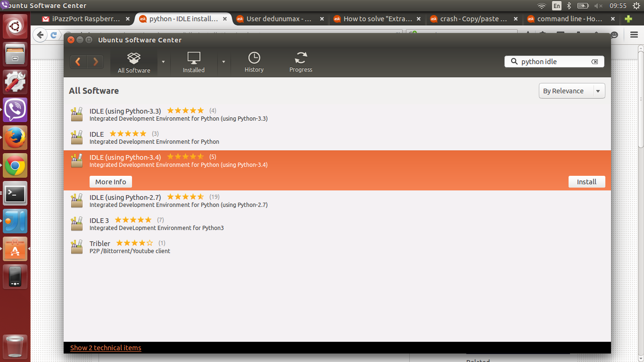Click More Info for IDLE Python-3.4
Image resolution: width=644 pixels, height=362 pixels.
pos(111,182)
